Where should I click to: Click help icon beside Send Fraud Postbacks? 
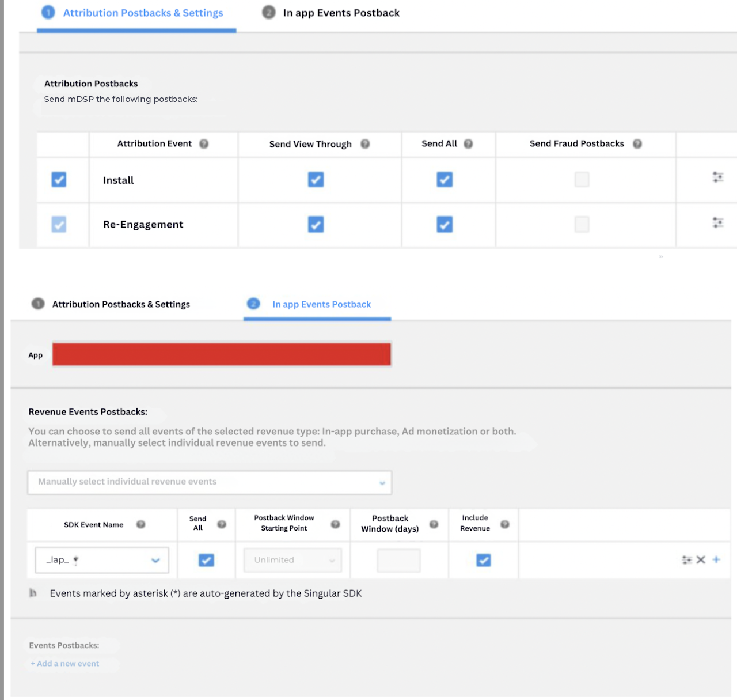637,144
